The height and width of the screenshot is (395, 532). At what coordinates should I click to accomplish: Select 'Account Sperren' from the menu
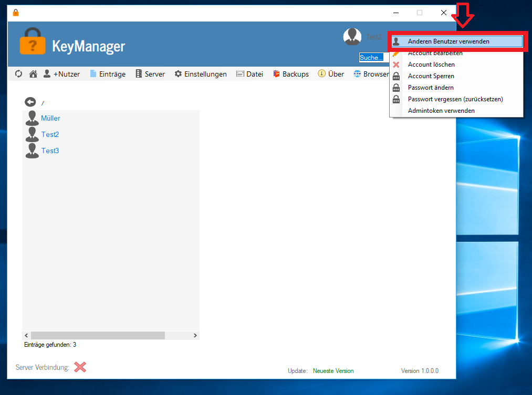click(x=457, y=76)
